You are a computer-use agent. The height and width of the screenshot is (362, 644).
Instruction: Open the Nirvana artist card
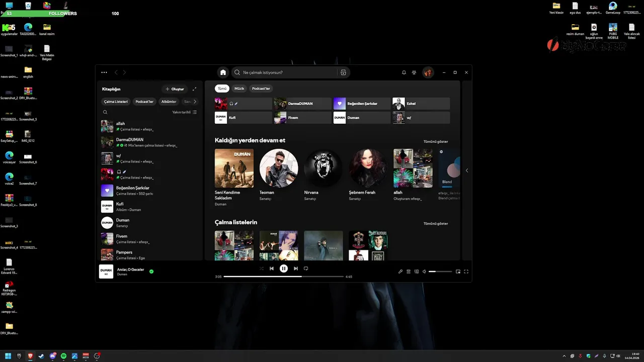coord(324,175)
